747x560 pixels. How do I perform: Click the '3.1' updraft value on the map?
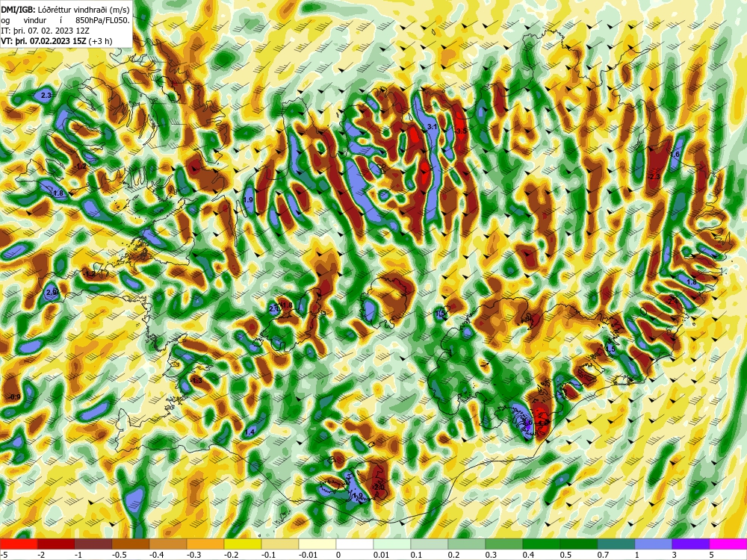[432, 127]
